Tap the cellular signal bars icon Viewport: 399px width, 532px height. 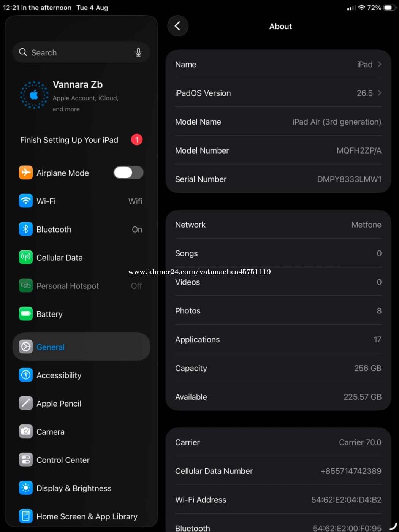click(x=351, y=8)
